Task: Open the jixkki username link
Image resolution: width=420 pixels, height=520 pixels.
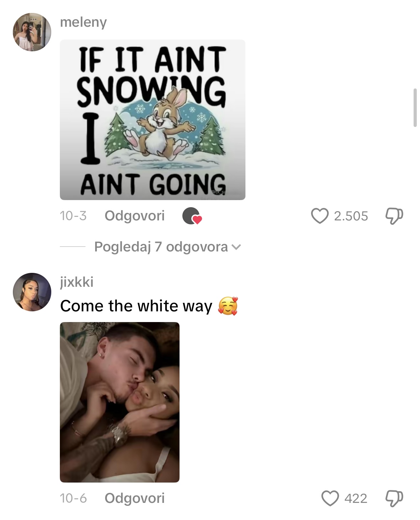Action: pos(77,282)
